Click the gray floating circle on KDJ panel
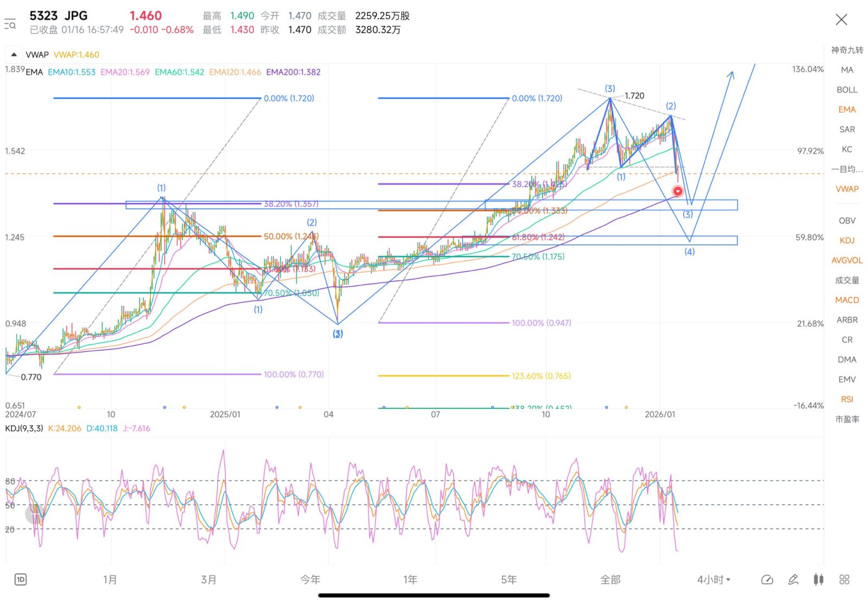 point(35,514)
